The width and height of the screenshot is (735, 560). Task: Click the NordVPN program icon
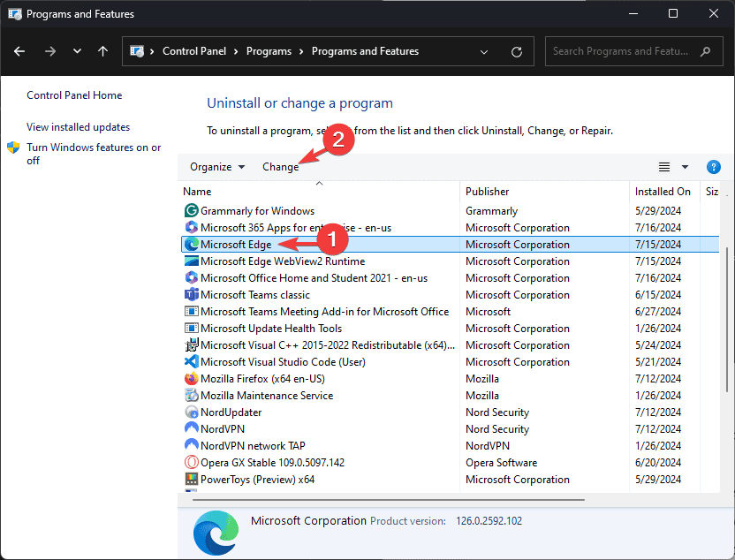pyautogui.click(x=191, y=428)
